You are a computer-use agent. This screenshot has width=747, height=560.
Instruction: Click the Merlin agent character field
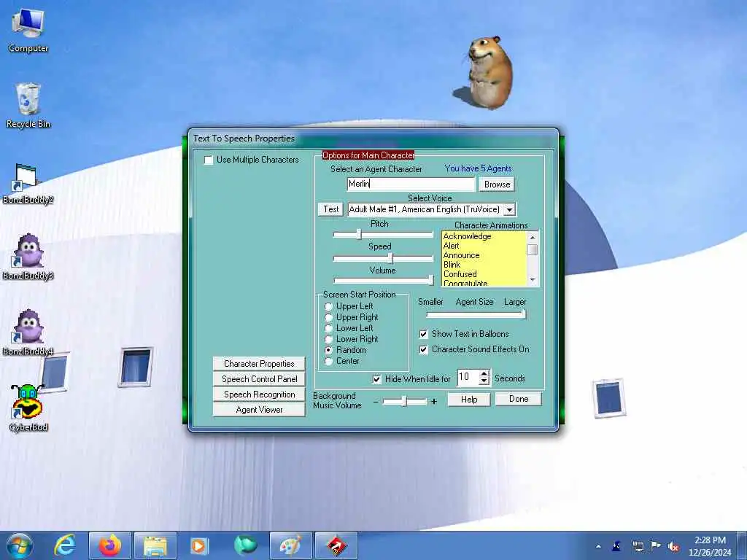[x=411, y=184]
